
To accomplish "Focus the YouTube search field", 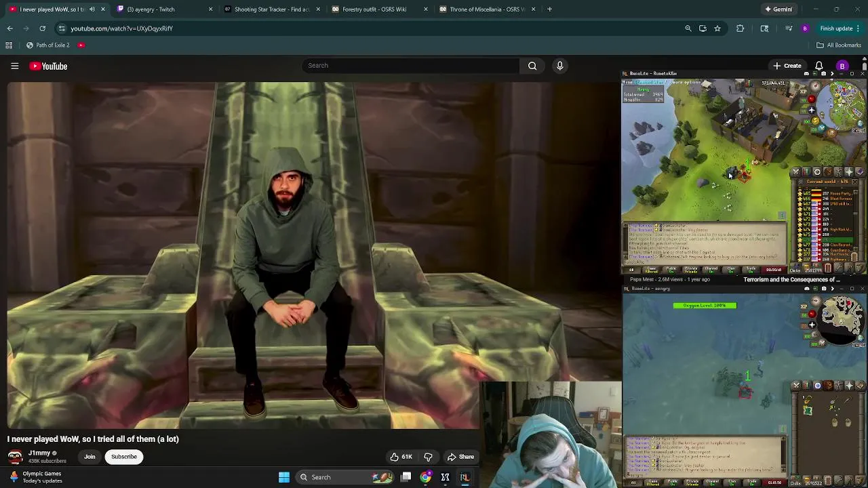I will pyautogui.click(x=410, y=66).
